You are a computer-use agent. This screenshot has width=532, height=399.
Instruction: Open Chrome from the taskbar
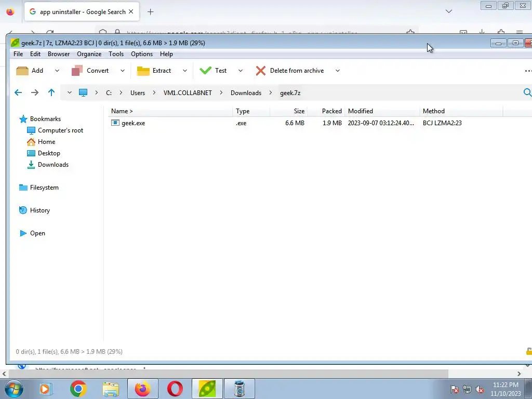pos(78,389)
